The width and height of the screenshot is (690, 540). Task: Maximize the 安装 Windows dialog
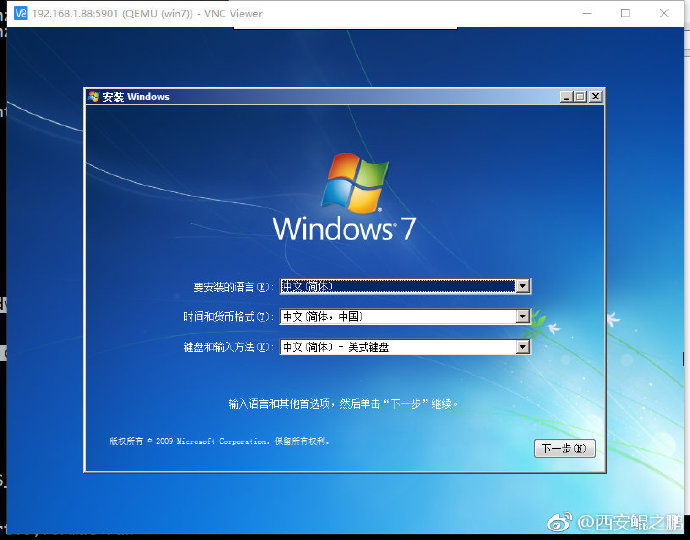point(580,96)
